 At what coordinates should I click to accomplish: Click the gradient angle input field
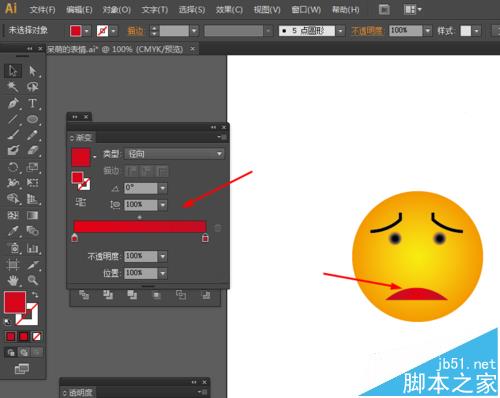point(141,188)
